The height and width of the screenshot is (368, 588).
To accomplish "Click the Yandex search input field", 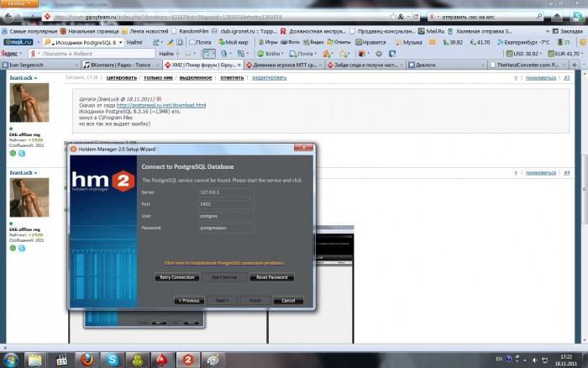I will (x=96, y=54).
